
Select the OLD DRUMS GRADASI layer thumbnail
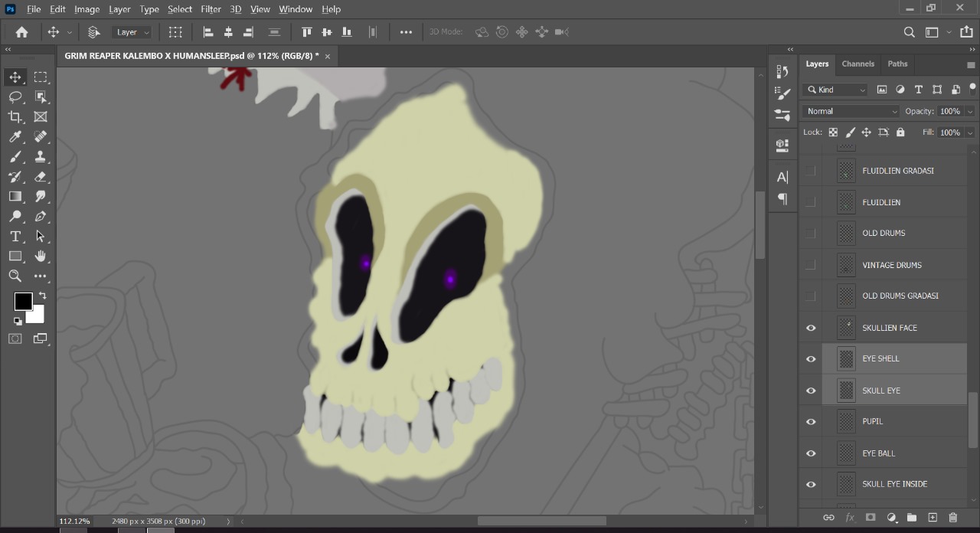click(846, 296)
